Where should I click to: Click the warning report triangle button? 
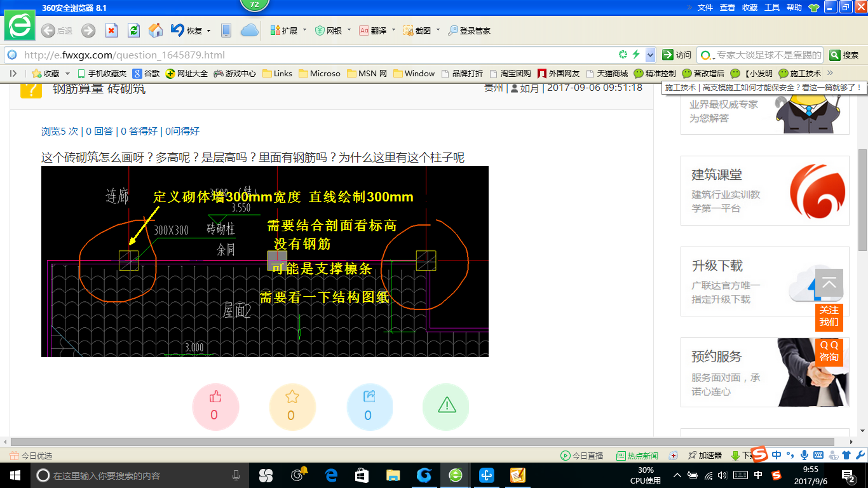point(446,407)
